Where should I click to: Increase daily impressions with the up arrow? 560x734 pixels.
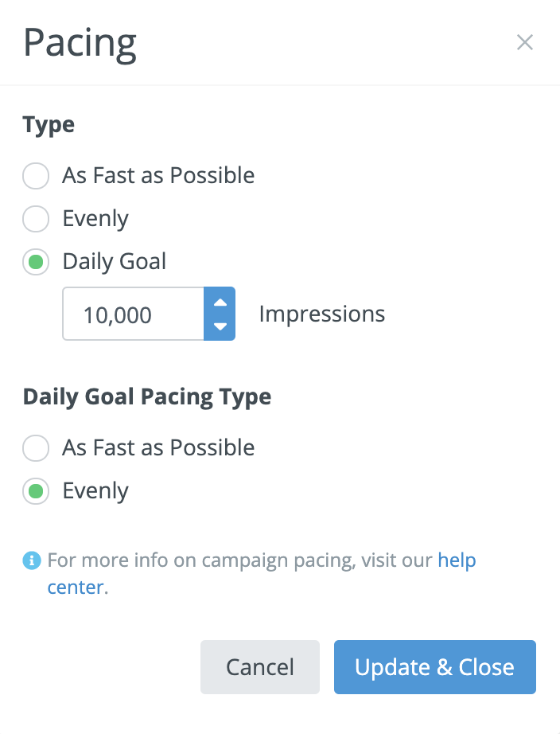(x=220, y=302)
